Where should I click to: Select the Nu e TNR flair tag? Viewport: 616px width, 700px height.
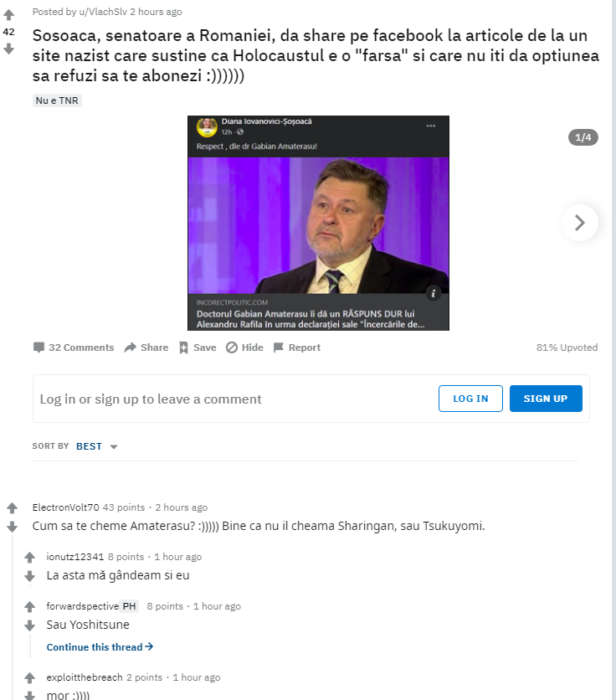[x=57, y=100]
